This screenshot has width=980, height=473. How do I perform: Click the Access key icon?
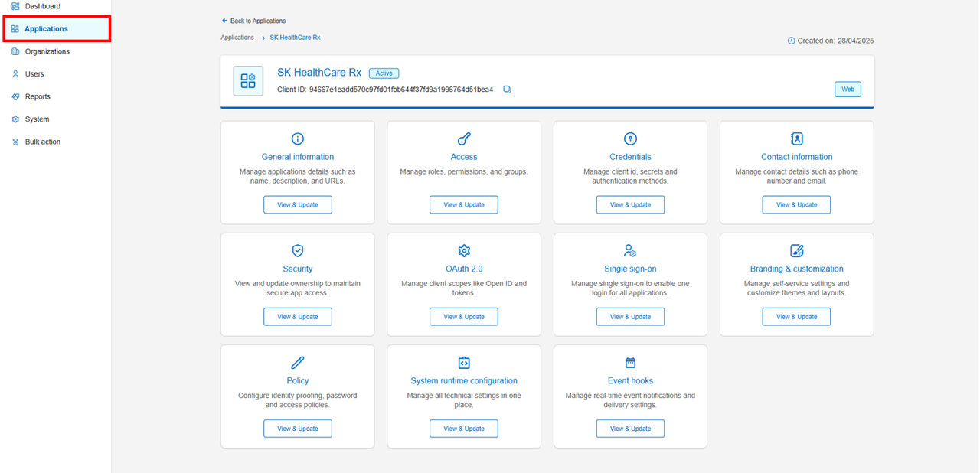[464, 139]
